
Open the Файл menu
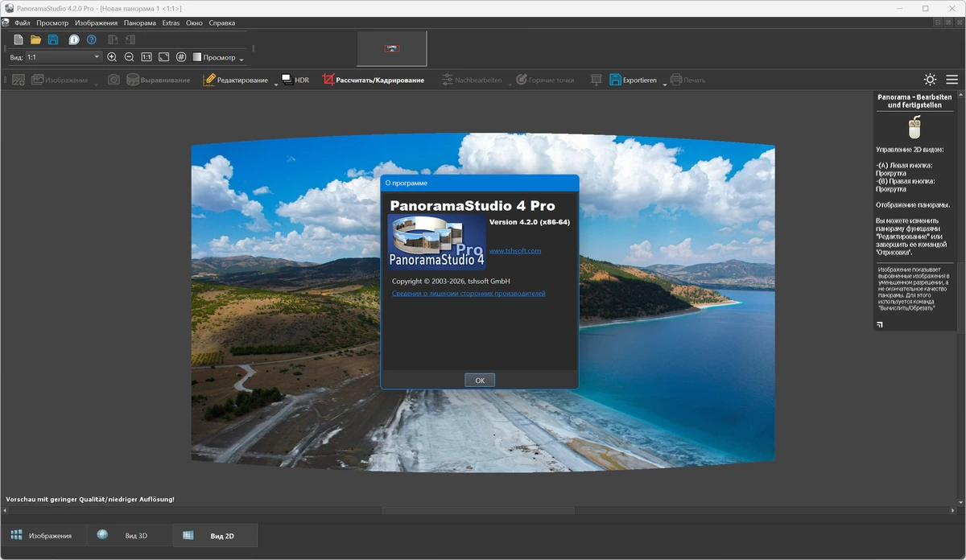23,23
